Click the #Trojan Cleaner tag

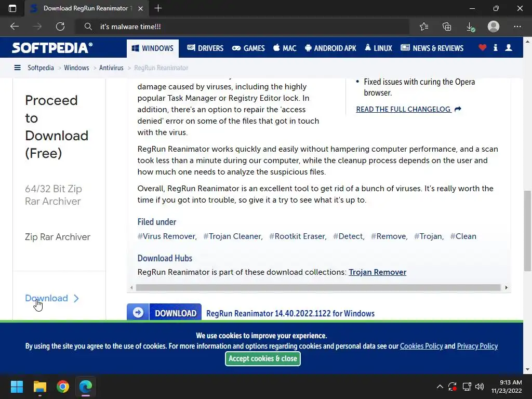coord(233,236)
